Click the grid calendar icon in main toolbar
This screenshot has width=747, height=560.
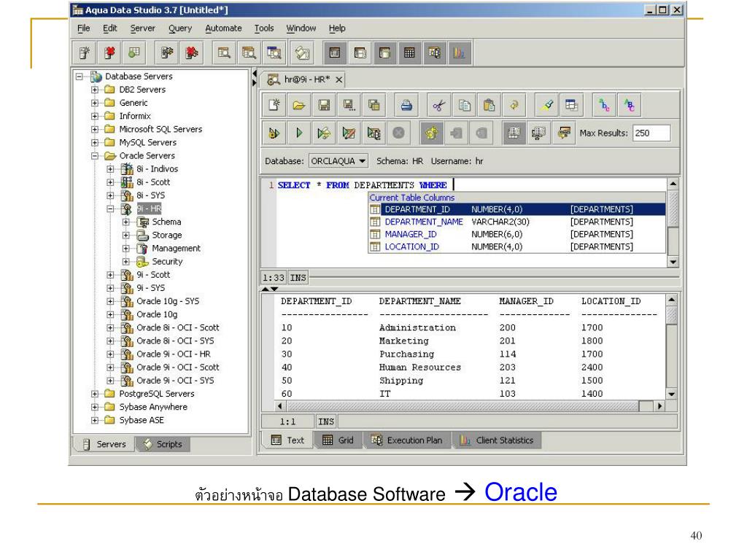coord(409,52)
